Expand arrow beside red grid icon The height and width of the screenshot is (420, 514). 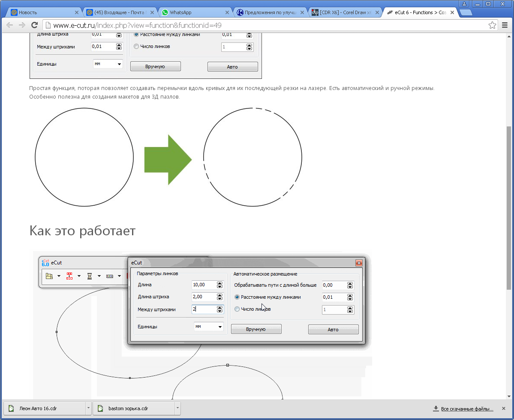click(x=79, y=276)
